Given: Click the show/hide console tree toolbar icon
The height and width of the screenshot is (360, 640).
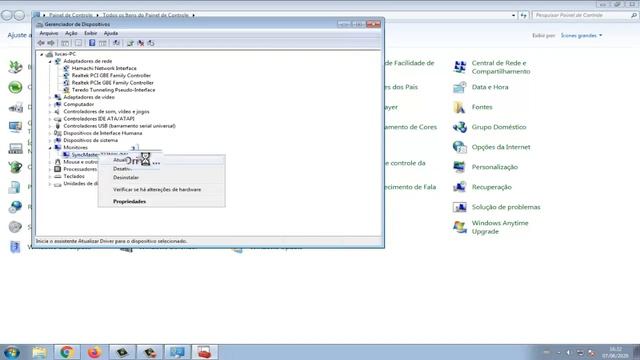Looking at the screenshot, I should point(65,43).
